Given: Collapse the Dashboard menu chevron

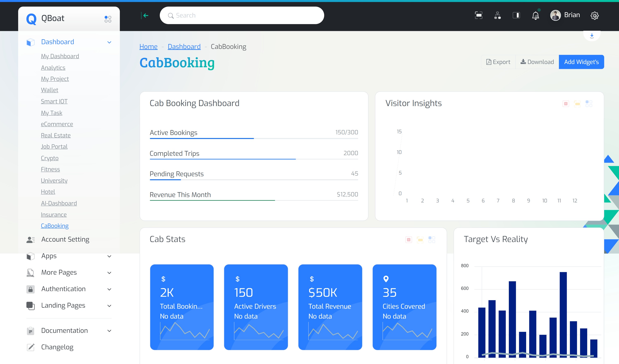Looking at the screenshot, I should click(x=109, y=42).
